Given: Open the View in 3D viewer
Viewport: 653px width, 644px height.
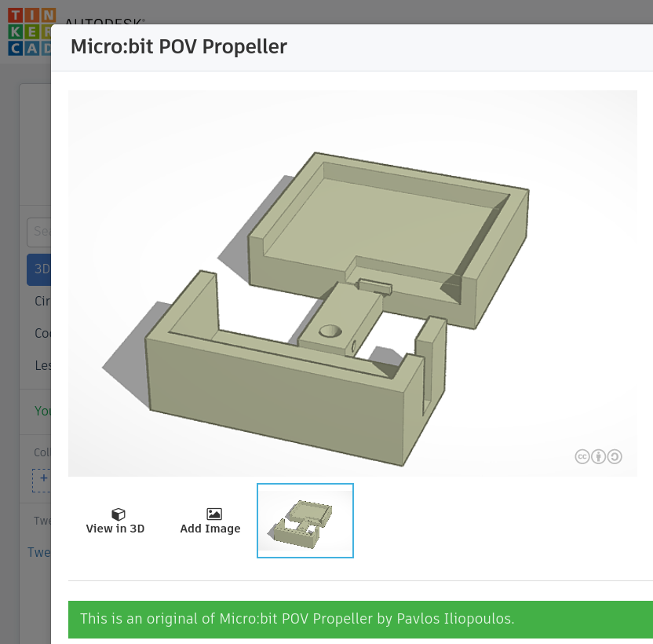Looking at the screenshot, I should (x=115, y=521).
